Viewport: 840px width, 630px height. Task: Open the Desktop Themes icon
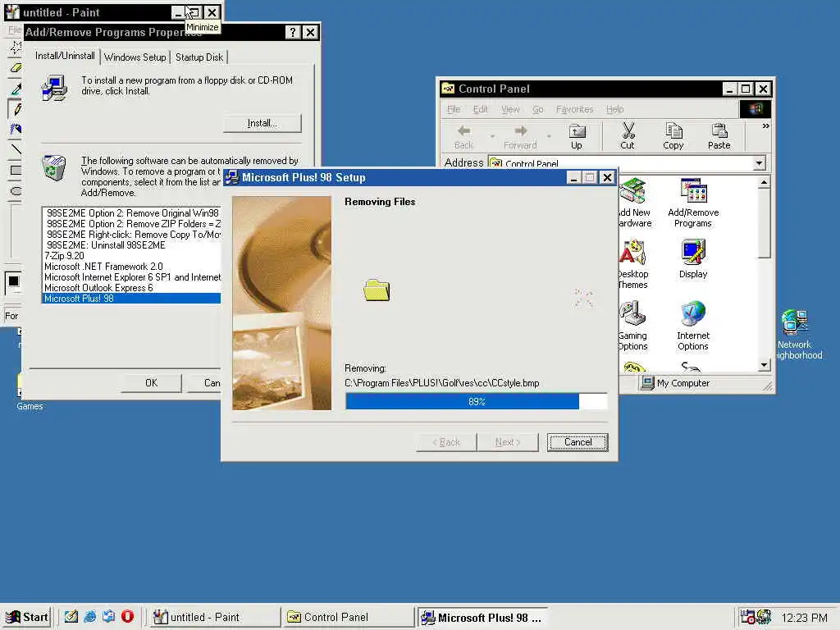(x=633, y=265)
